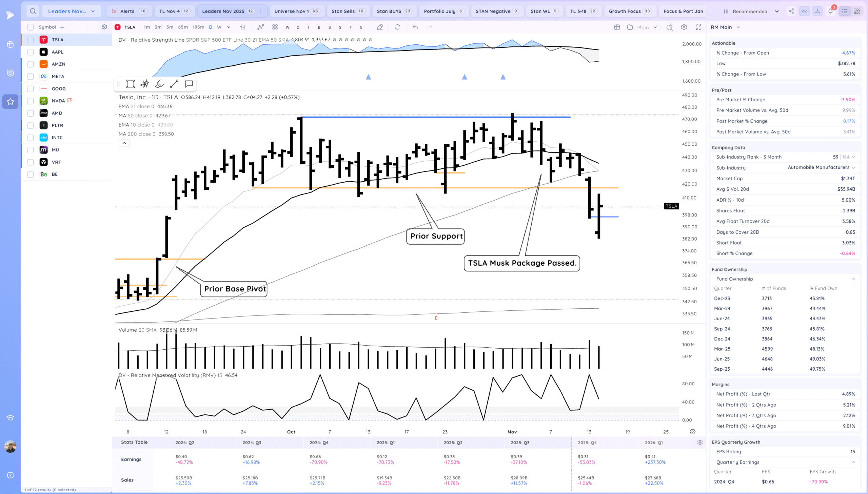868x494 pixels.
Task: Open the Stats Table settings gear
Action: click(x=699, y=442)
